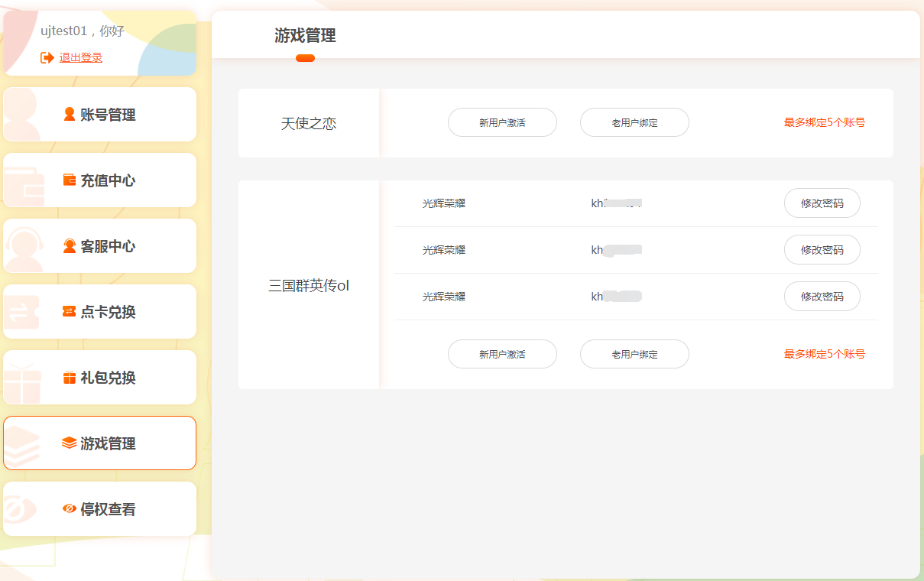924x581 pixels.
Task: Click the 礼包兑换 gift box icon
Action: tap(70, 378)
